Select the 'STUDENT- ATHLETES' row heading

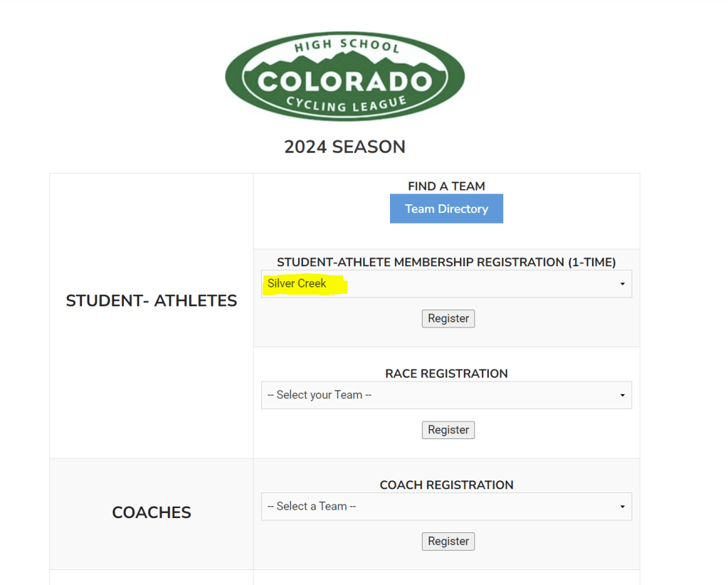click(152, 301)
